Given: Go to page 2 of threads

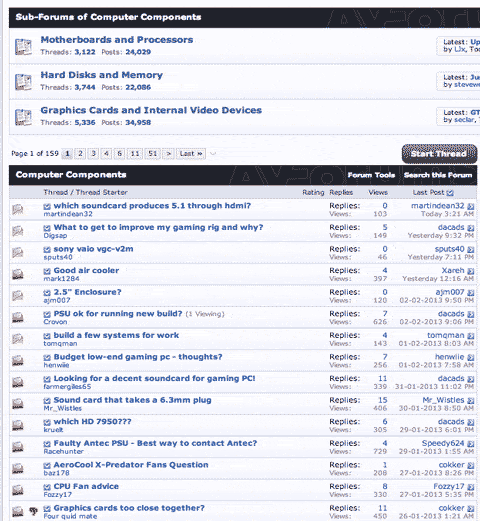Looking at the screenshot, I should coord(80,154).
